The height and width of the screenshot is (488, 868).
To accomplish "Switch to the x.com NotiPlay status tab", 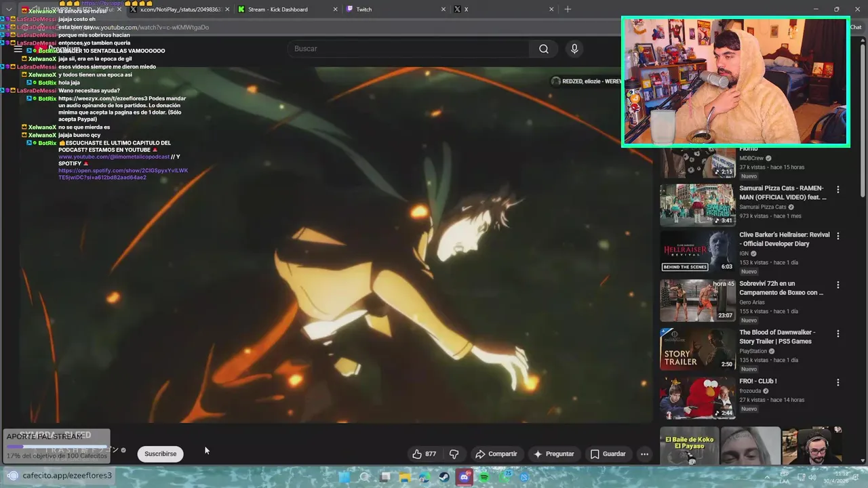I will 180,9.
